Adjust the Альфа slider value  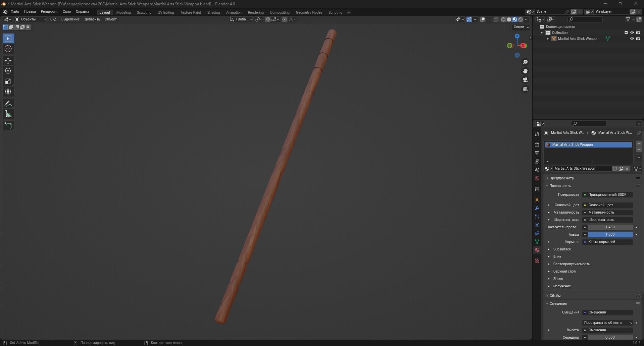[610, 234]
